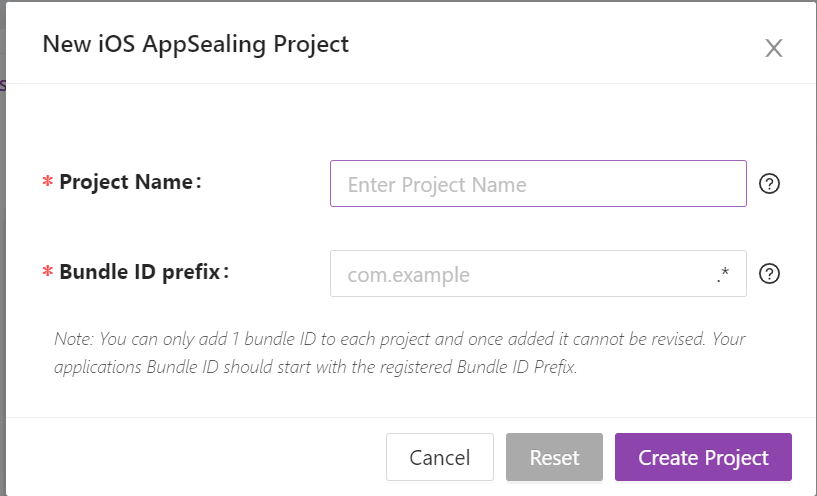Click the dimmed page backdrop left of the dialog
The image size is (817, 496).
[3, 261]
